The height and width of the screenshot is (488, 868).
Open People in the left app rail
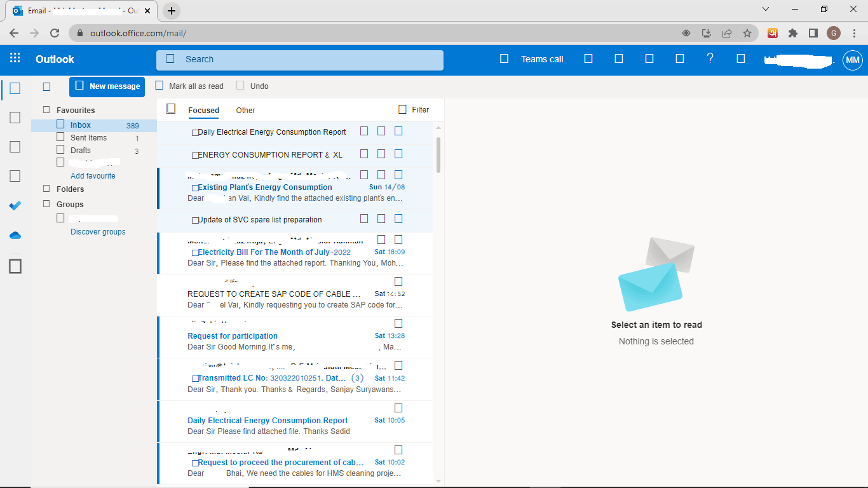(15, 147)
